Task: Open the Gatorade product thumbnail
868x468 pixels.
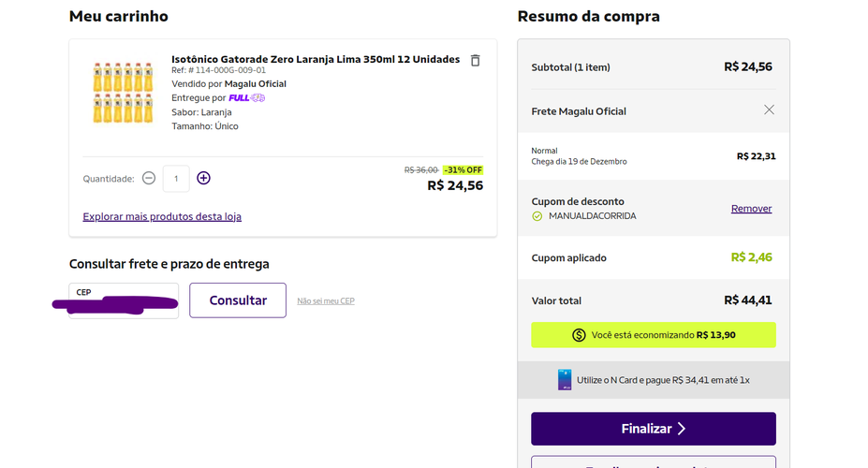Action: 123,93
